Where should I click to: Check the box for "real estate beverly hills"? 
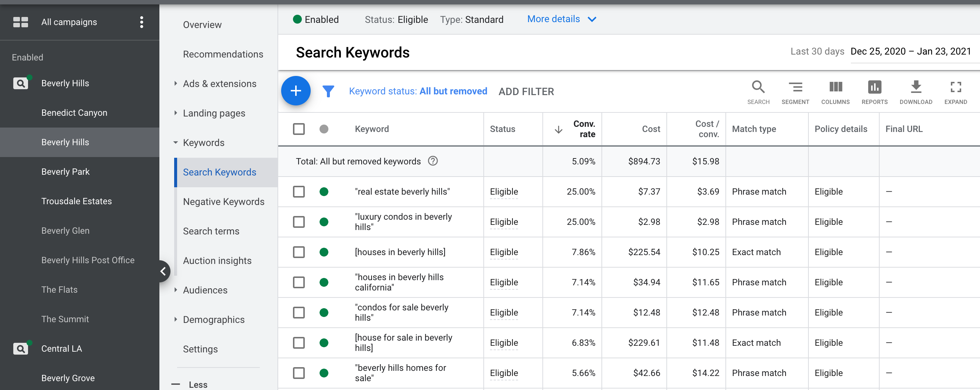[299, 192]
